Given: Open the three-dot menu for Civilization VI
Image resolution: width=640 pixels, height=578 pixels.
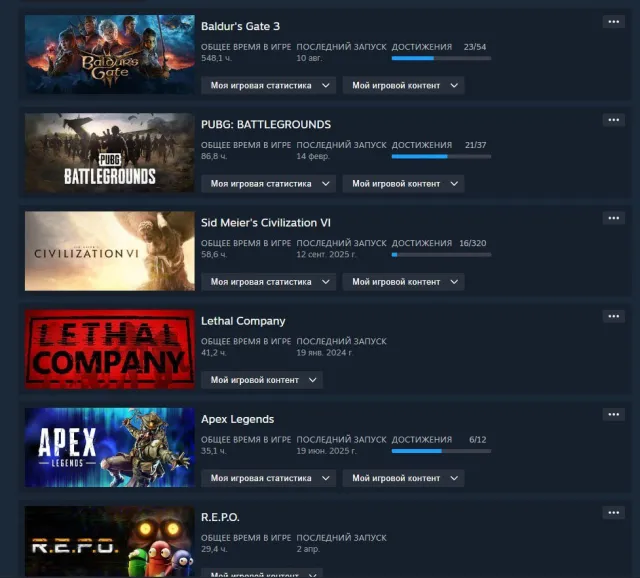Looking at the screenshot, I should pos(613,218).
